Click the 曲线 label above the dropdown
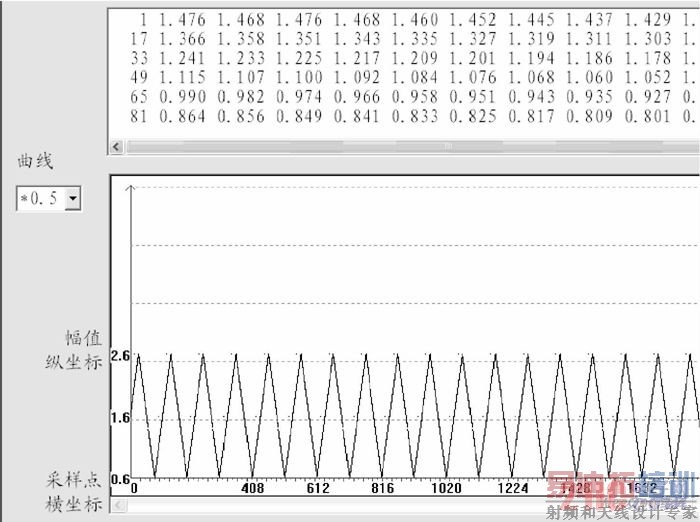This screenshot has height=522, width=700. pos(35,161)
